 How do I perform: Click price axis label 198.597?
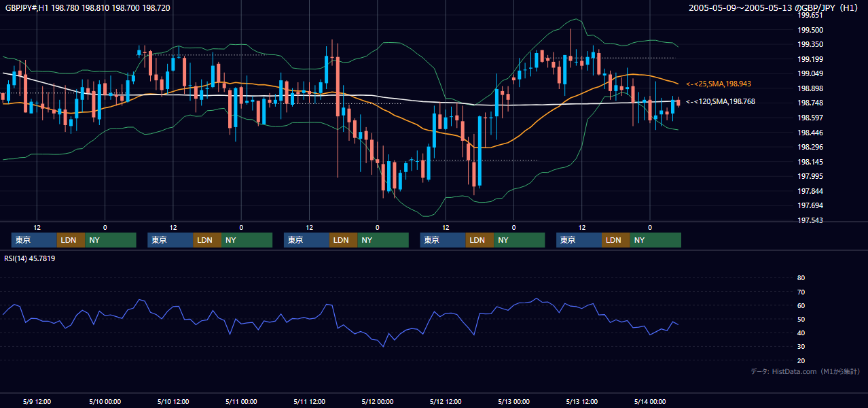coord(810,118)
